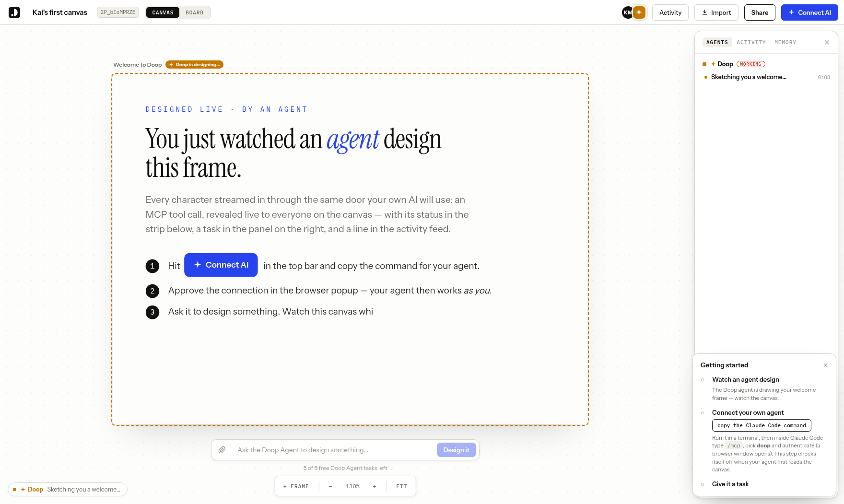
Task: Open the MEMORY tab
Action: [x=785, y=42]
